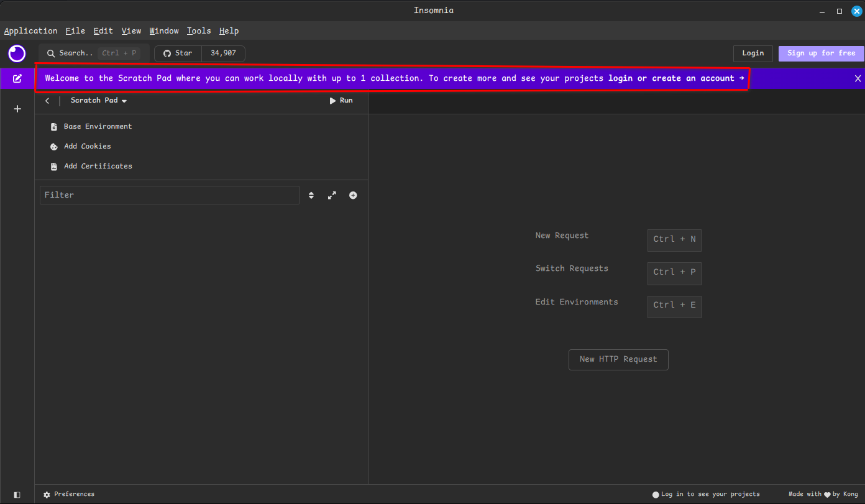Click the Filter input field
The image size is (865, 504).
[170, 195]
